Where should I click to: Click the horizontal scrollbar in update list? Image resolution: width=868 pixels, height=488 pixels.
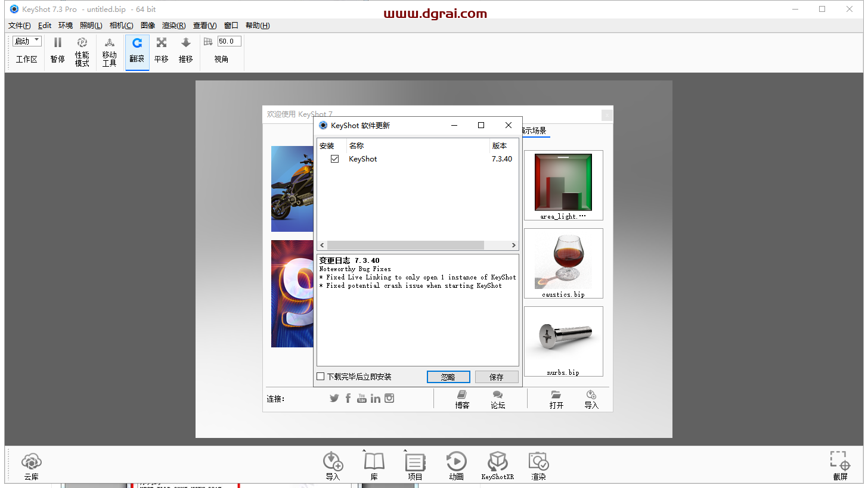405,245
